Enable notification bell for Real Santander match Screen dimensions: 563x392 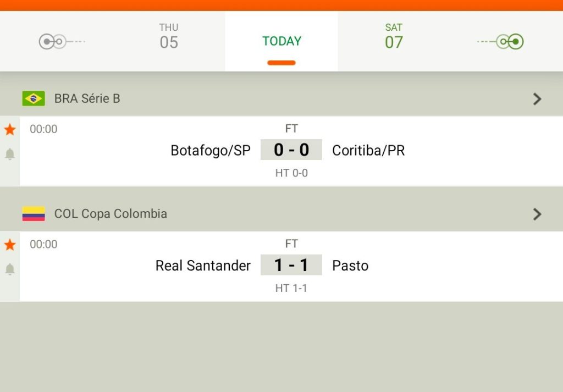click(10, 269)
